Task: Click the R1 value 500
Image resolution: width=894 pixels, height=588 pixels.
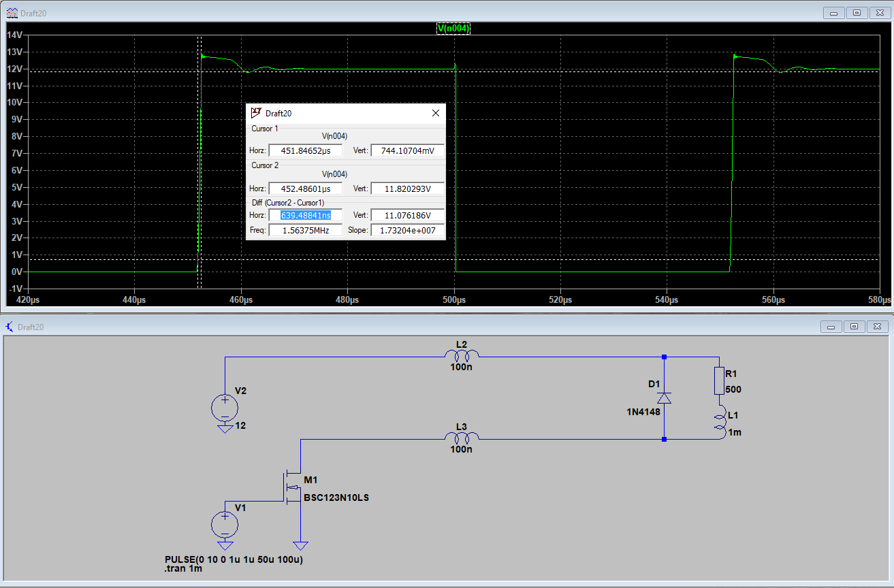Action: pyautogui.click(x=734, y=390)
